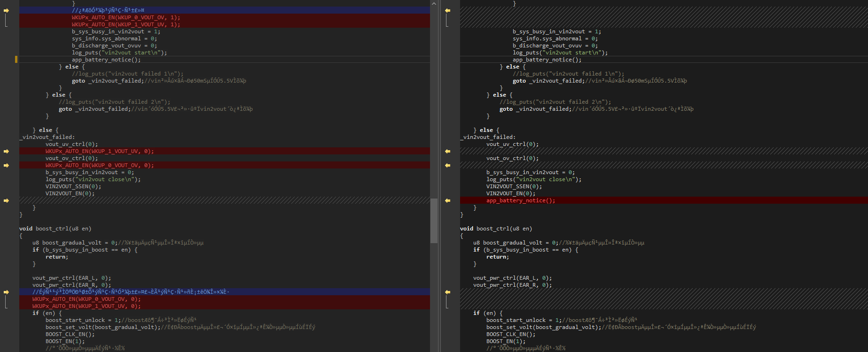Click 'VIN2VOUT_SSEN(0);' in left pane
This screenshot has width=868, height=352.
point(73,186)
